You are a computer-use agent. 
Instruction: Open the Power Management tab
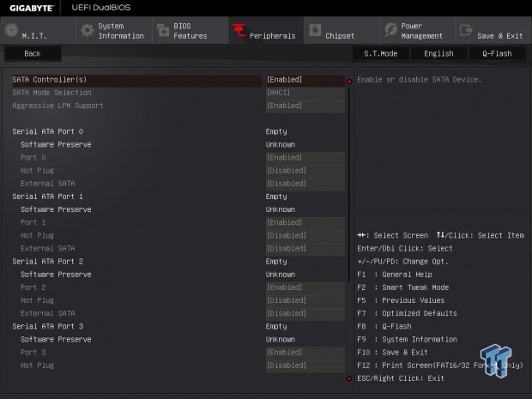tap(418, 31)
